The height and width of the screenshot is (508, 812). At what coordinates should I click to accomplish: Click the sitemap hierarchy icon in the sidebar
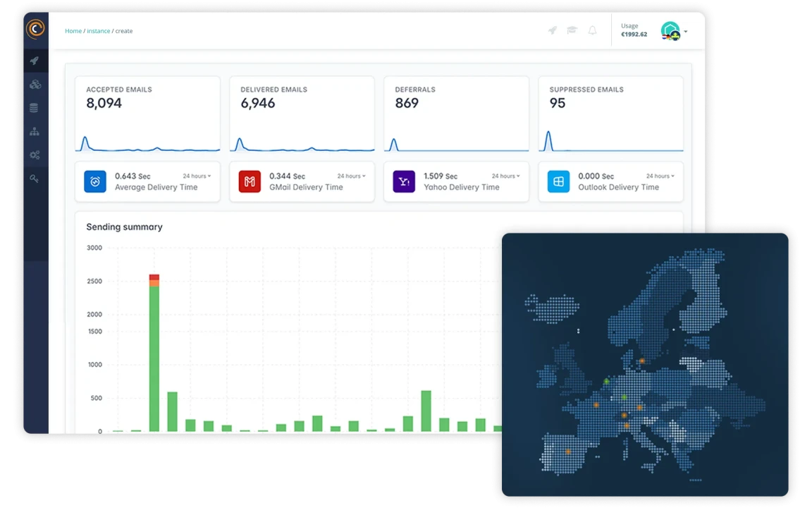pyautogui.click(x=35, y=131)
